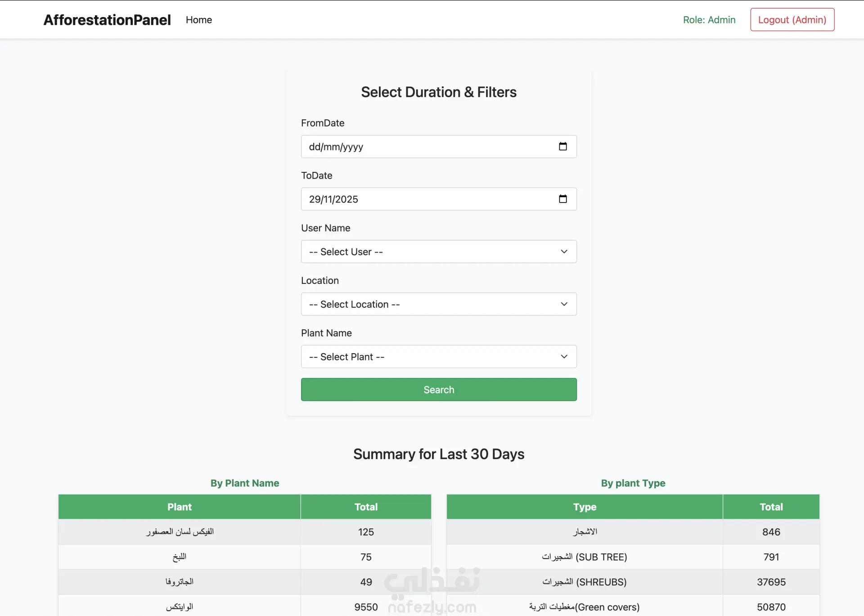
Task: Click the Total header in plant type table
Action: pyautogui.click(x=771, y=507)
